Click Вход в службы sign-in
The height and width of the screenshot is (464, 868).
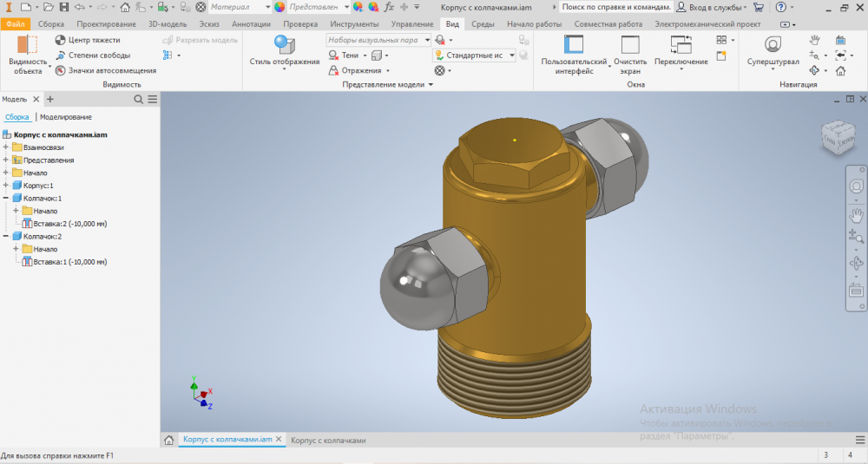(x=711, y=7)
